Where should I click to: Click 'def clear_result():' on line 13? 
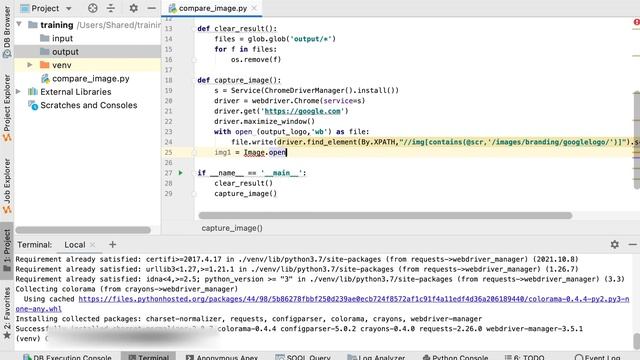tap(237, 29)
